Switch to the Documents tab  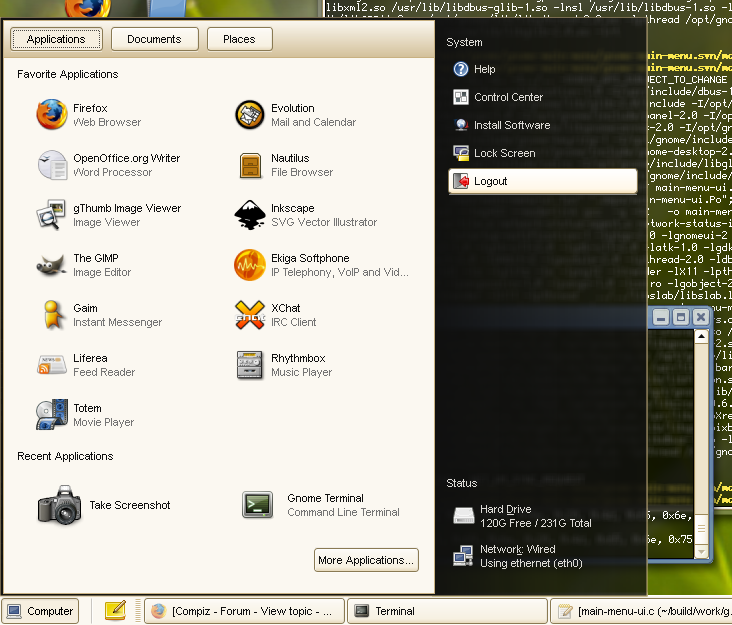pos(155,39)
